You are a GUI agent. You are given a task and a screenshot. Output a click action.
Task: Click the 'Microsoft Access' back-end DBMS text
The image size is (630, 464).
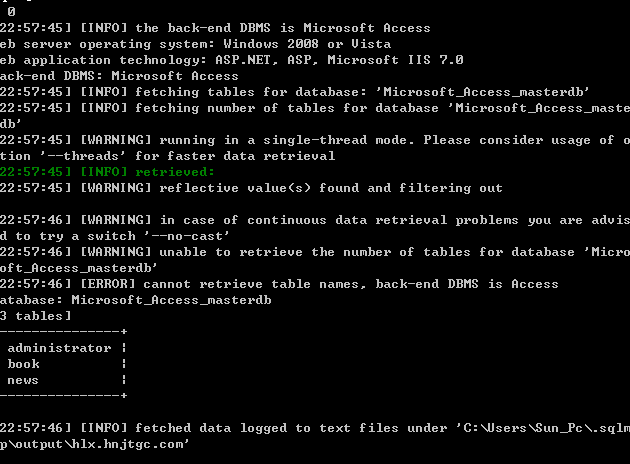[174, 76]
